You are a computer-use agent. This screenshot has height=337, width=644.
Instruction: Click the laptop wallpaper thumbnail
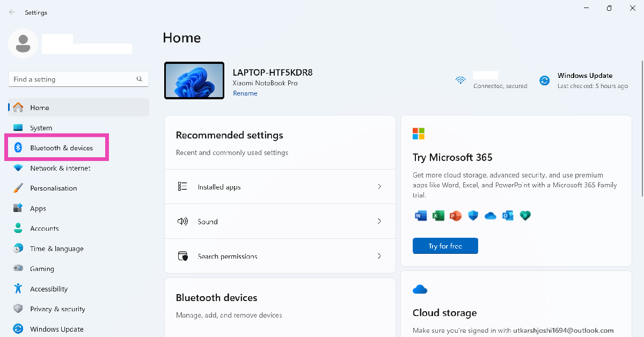click(x=194, y=80)
